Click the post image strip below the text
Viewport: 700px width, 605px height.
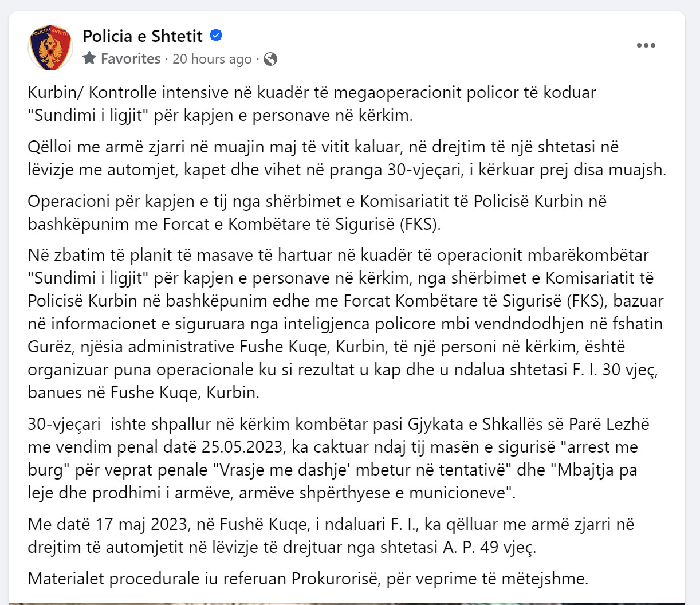point(347,603)
